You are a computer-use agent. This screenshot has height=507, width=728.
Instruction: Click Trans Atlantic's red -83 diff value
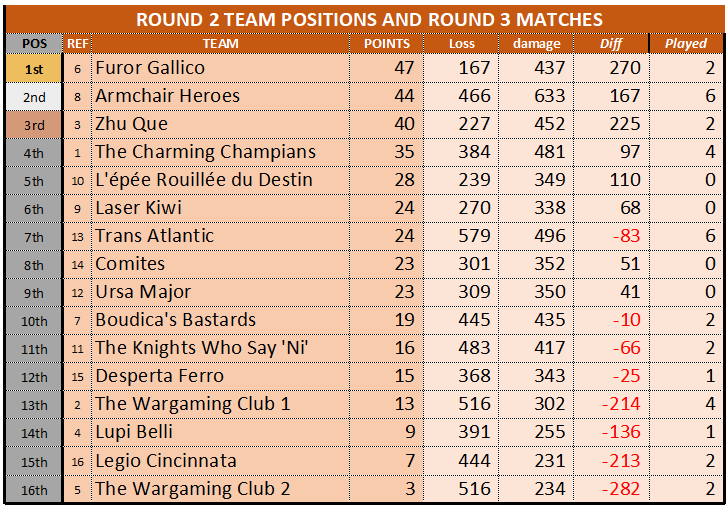(620, 236)
